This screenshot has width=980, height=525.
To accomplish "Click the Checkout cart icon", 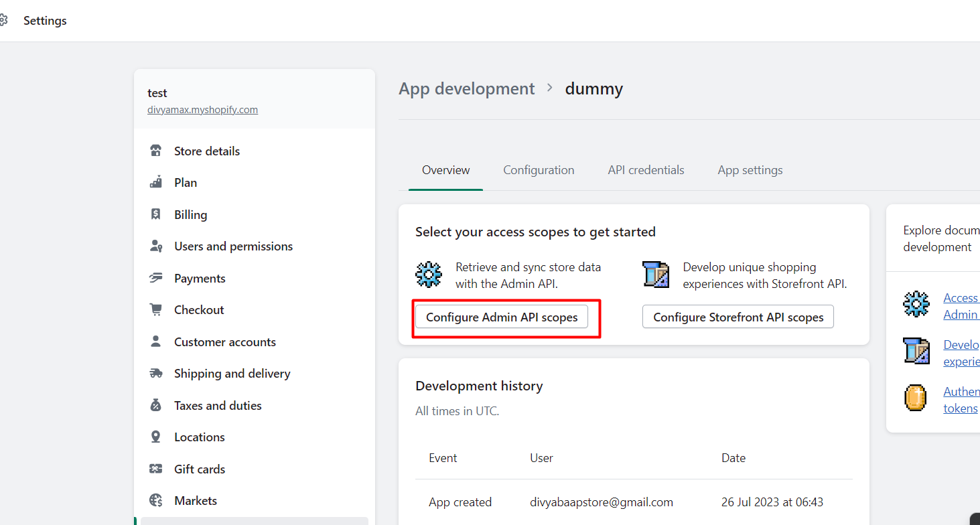I will pyautogui.click(x=156, y=309).
